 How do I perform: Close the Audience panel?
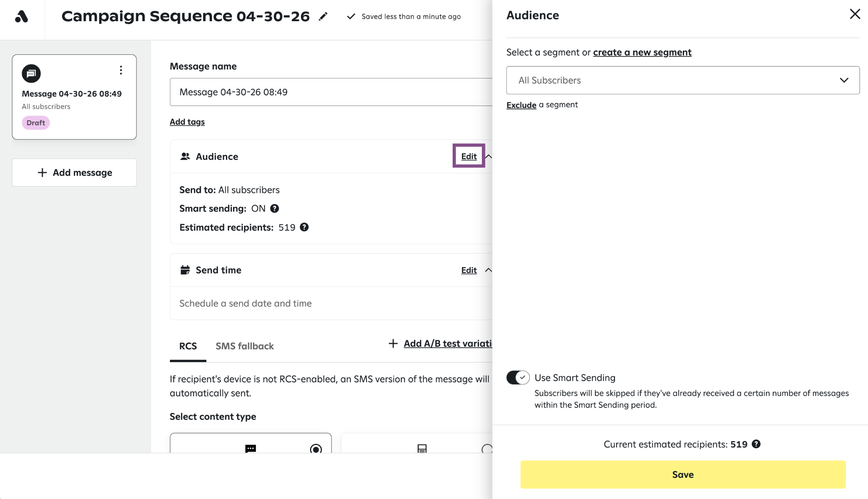(x=855, y=14)
